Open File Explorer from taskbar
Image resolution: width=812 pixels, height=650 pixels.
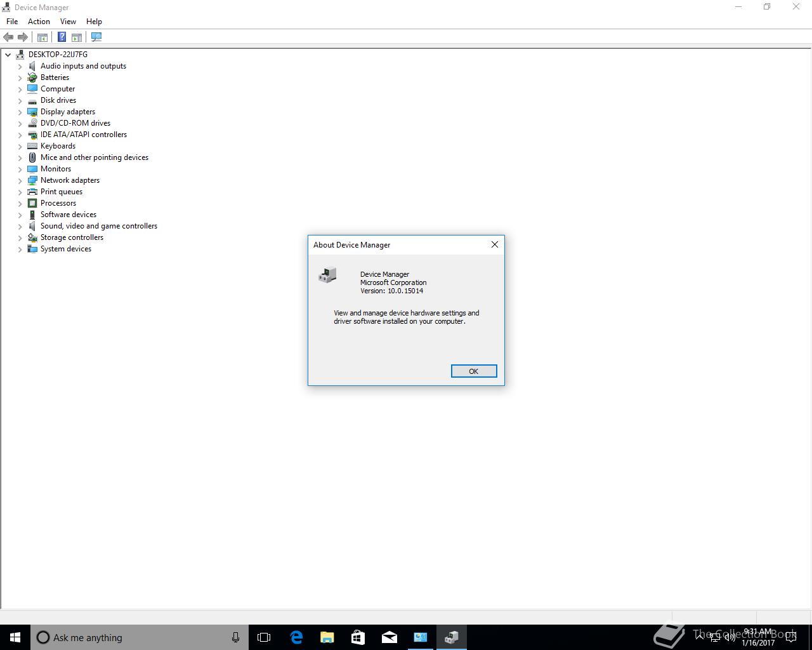tap(327, 637)
